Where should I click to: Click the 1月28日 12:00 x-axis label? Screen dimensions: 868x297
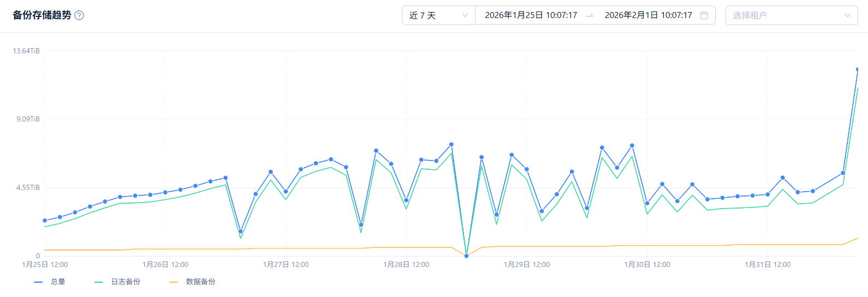(406, 265)
